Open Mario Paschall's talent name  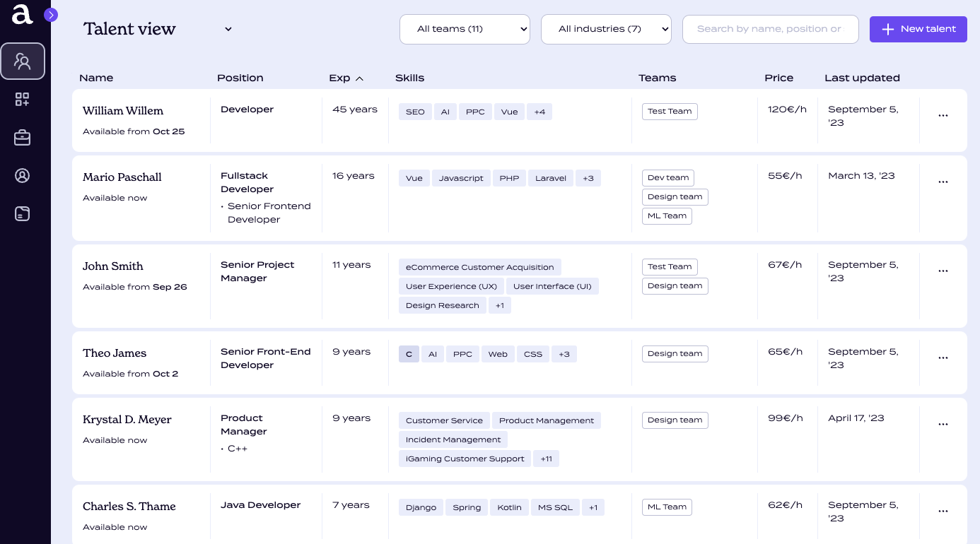coord(122,177)
